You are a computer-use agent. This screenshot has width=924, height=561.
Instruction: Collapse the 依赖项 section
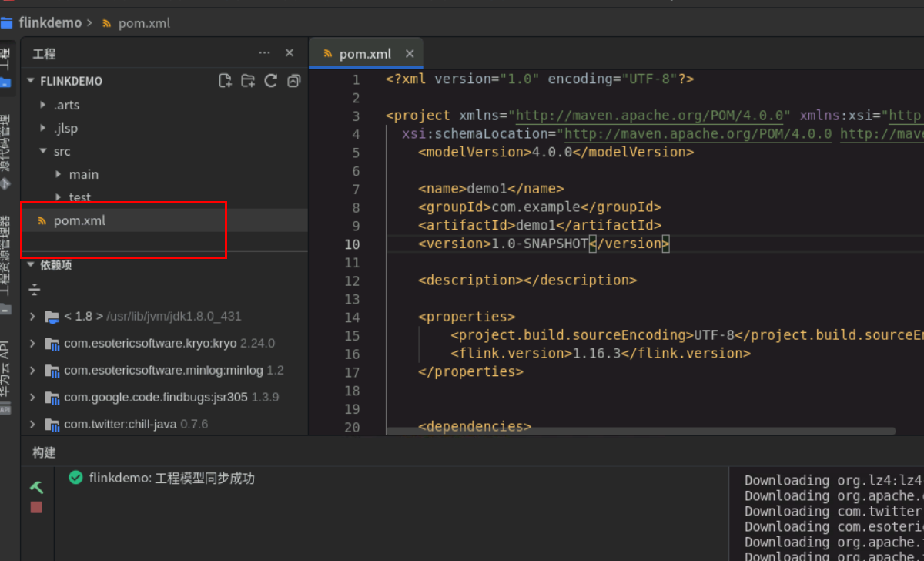pos(31,265)
